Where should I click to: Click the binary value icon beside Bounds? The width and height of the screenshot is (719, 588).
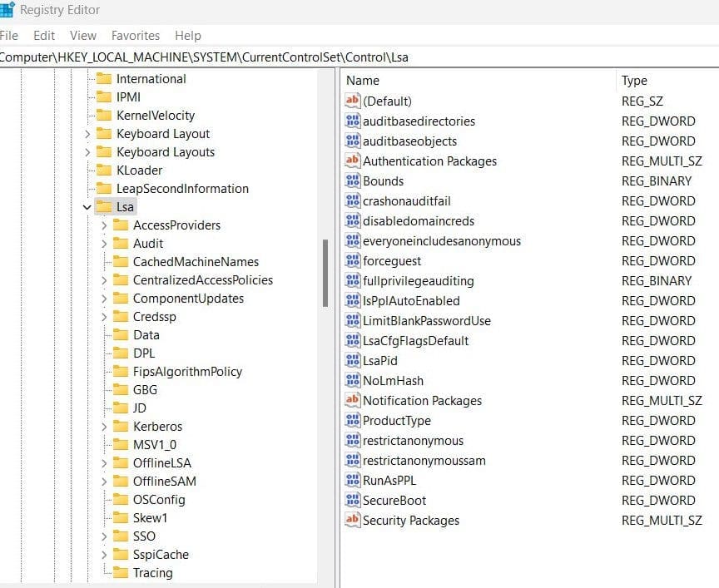353,180
